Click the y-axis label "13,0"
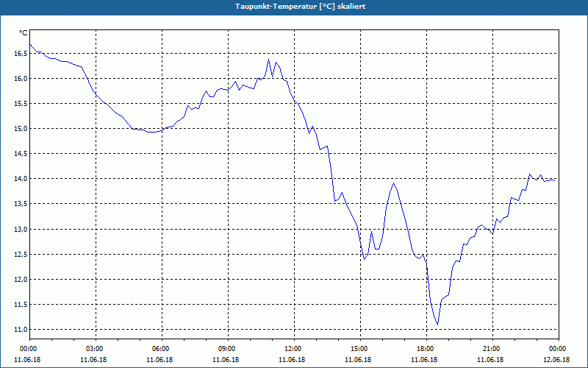 coord(21,229)
